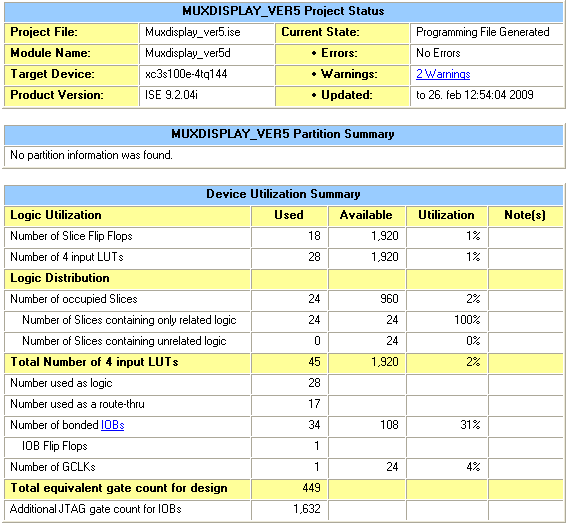This screenshot has height=531, width=566.
Task: Click the IOBs hyperlink
Action: click(113, 425)
